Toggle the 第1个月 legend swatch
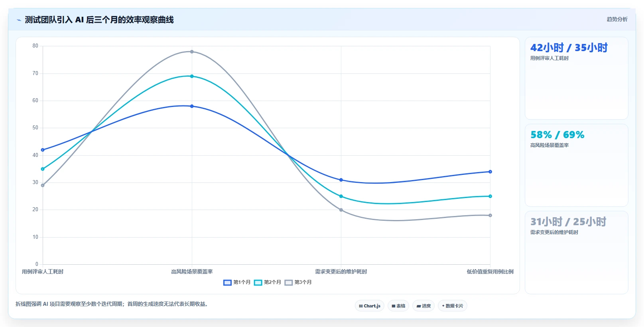 pyautogui.click(x=227, y=282)
